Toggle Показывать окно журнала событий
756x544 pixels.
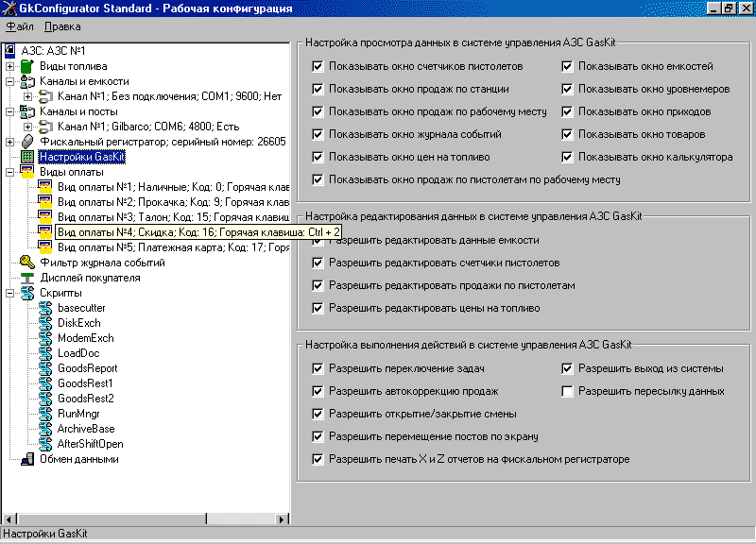[x=318, y=134]
